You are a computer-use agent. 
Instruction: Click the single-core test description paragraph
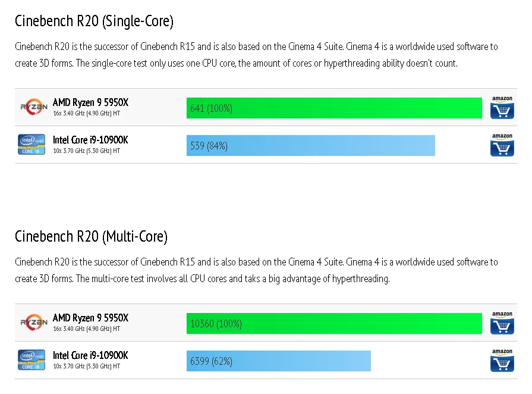point(256,55)
